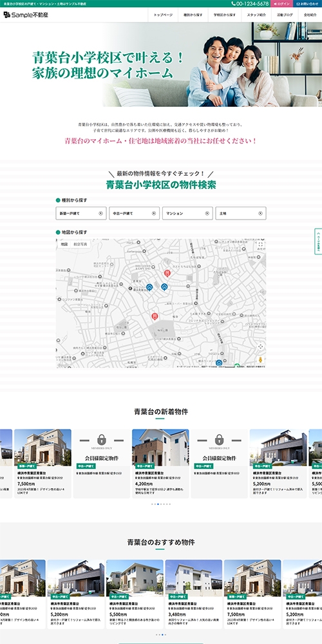322x644 pixels.
Task: Switch map to 航空写真 view
Action: [x=80, y=244]
